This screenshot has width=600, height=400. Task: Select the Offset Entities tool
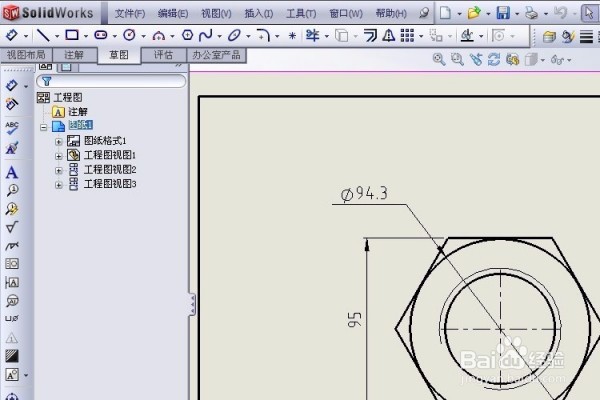pyautogui.click(x=370, y=36)
